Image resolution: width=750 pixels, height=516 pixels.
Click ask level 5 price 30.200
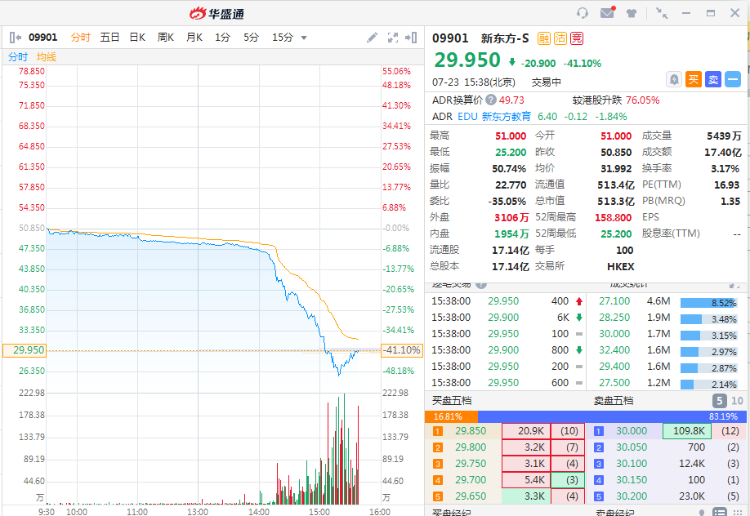pyautogui.click(x=631, y=496)
